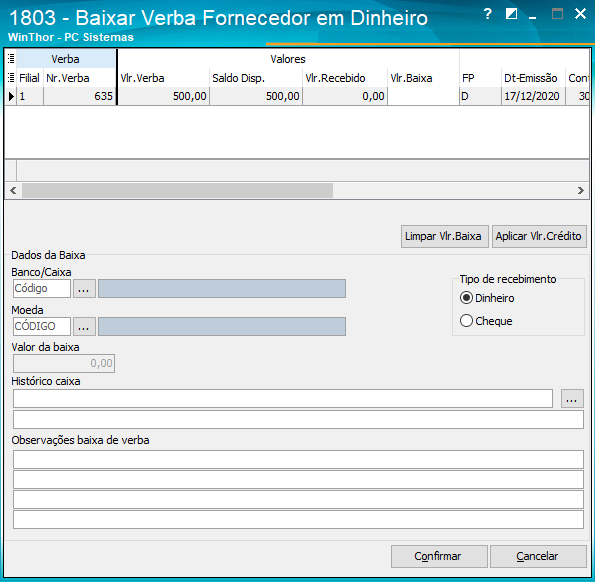Open the grid options icon beside Verba header
Screen dimensions: 595x582
[11, 58]
